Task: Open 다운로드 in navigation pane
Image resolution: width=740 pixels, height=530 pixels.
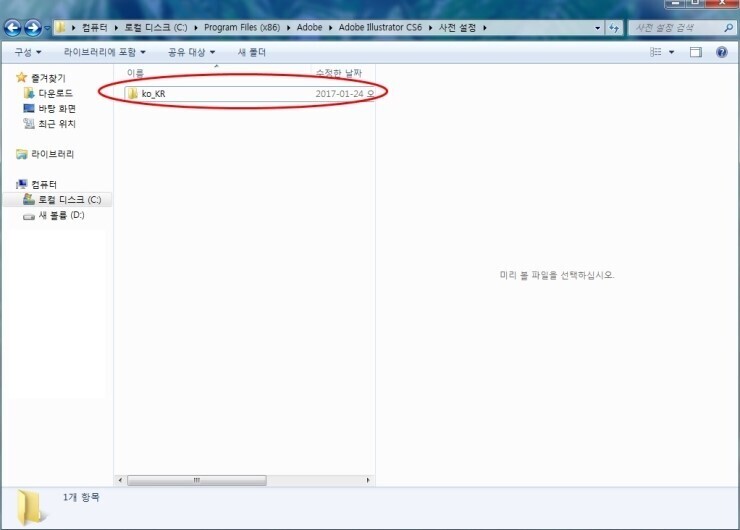Action: tap(55, 93)
